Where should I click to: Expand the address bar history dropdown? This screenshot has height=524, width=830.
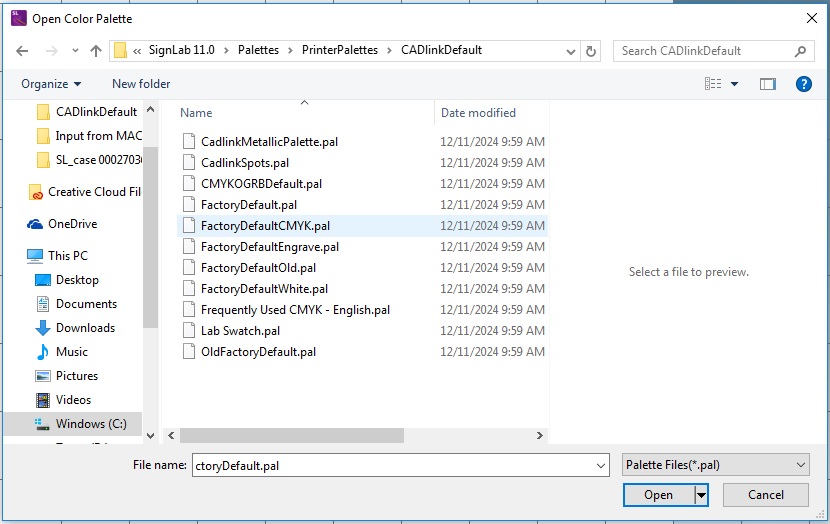tap(571, 51)
